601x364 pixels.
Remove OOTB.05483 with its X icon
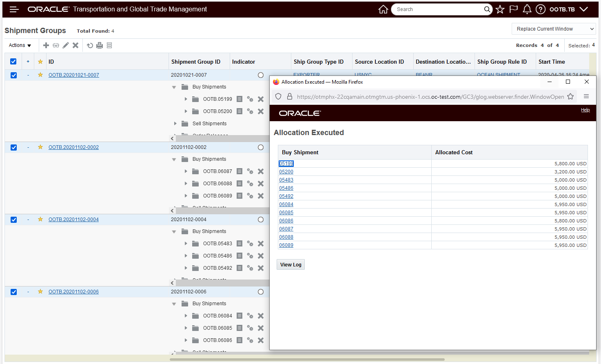(261, 244)
